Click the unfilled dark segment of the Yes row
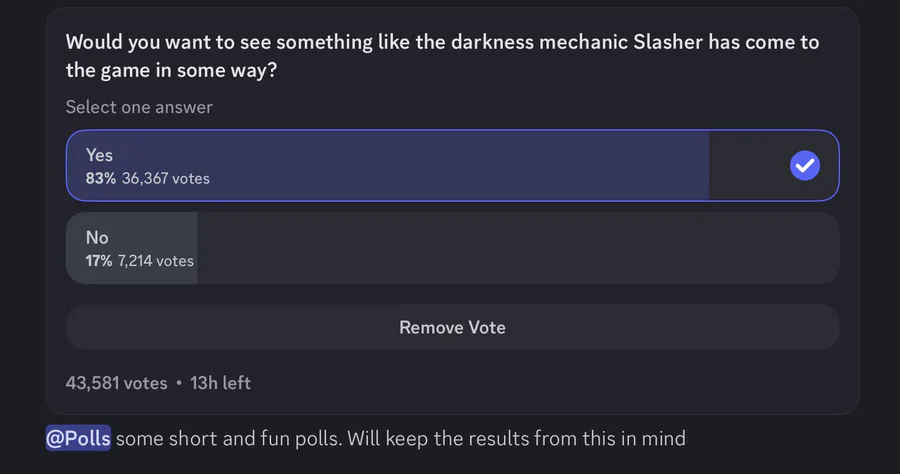 click(x=745, y=166)
